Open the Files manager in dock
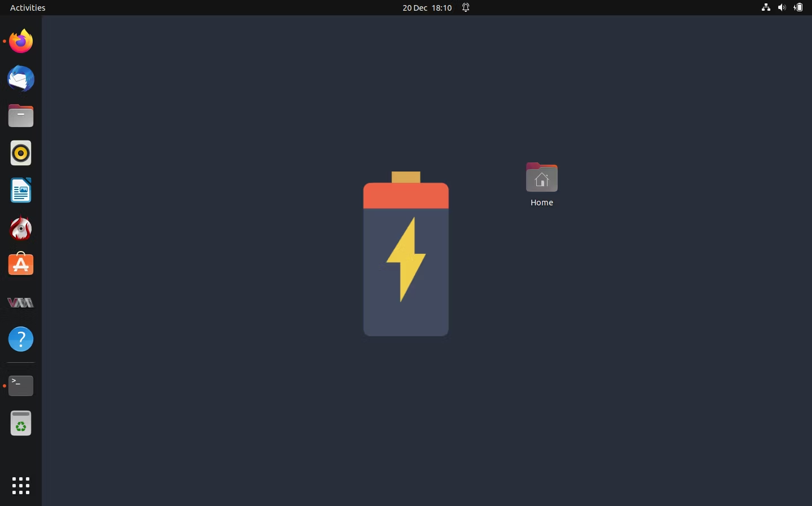This screenshot has height=506, width=812. click(21, 116)
